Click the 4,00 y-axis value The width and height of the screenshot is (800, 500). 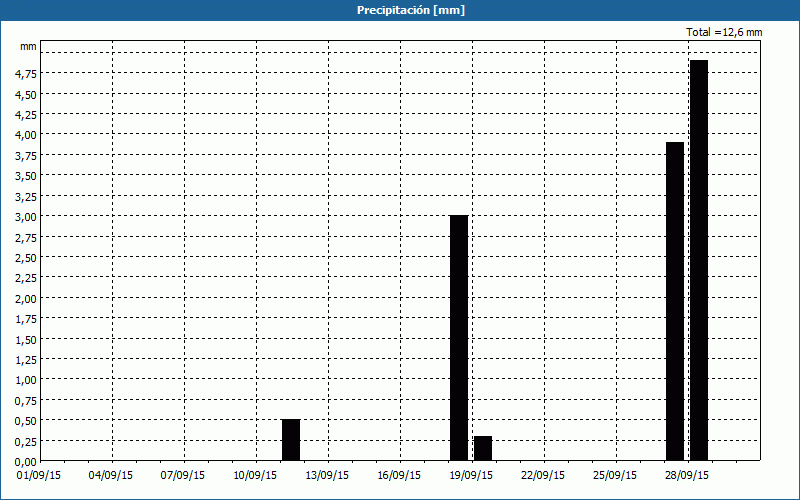tap(26, 135)
